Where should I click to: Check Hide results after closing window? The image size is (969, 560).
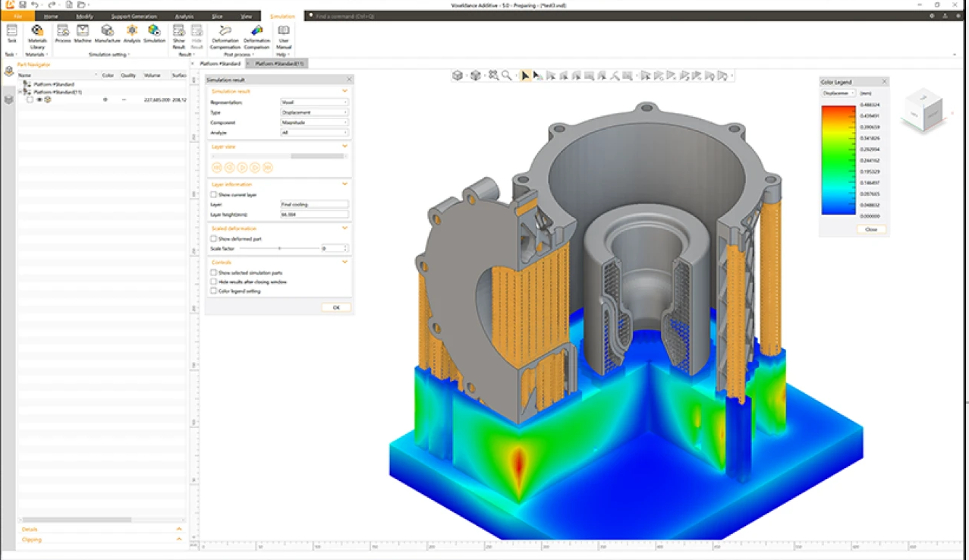pyautogui.click(x=214, y=282)
